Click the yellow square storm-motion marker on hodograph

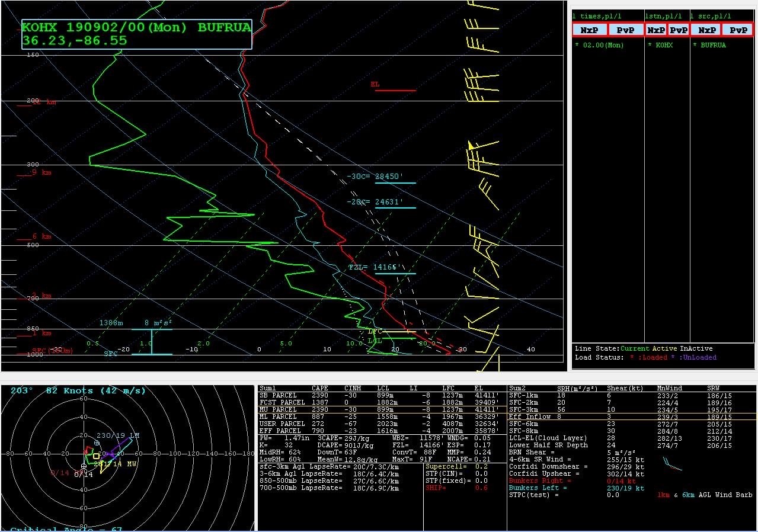pyautogui.click(x=96, y=456)
